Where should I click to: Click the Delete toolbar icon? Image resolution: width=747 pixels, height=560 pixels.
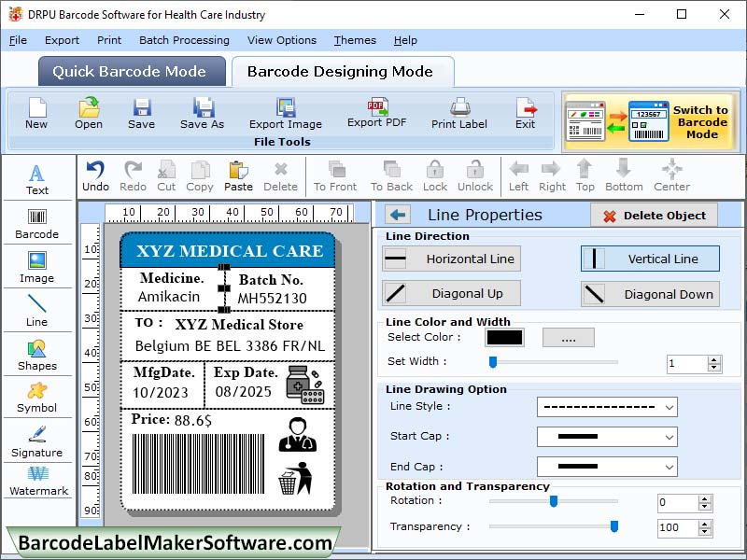pyautogui.click(x=281, y=176)
